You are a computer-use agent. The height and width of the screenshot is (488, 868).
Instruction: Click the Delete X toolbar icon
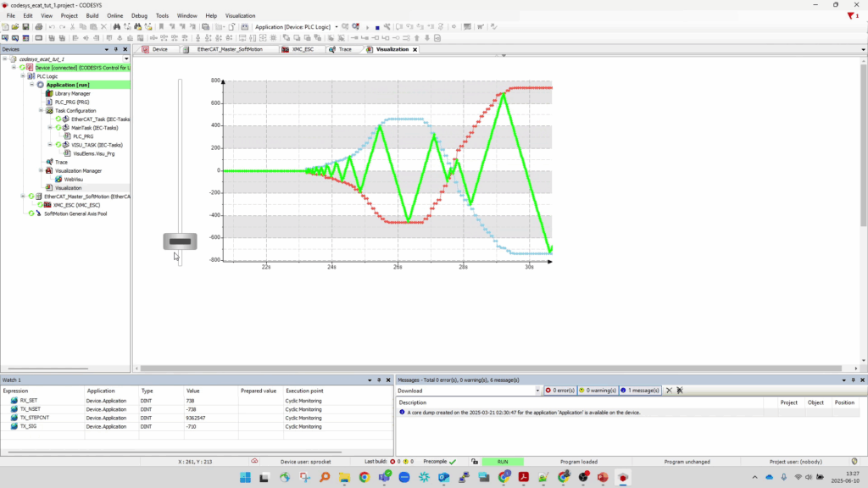click(103, 26)
